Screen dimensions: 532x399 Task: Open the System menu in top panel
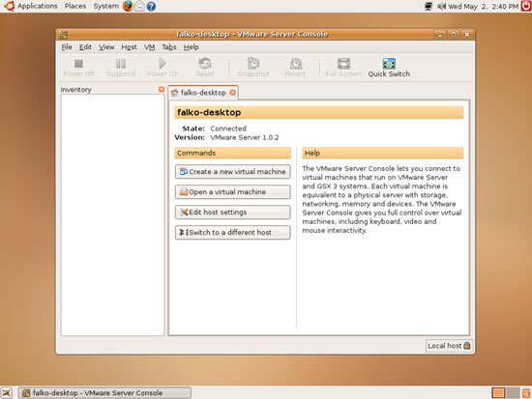point(105,6)
